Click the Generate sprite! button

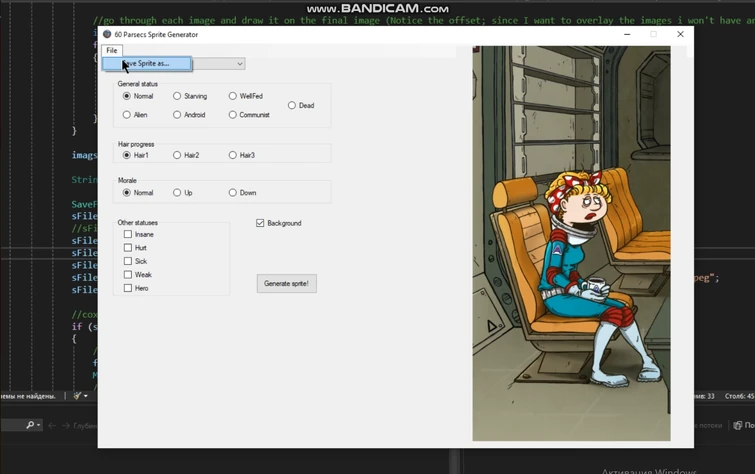tap(286, 284)
